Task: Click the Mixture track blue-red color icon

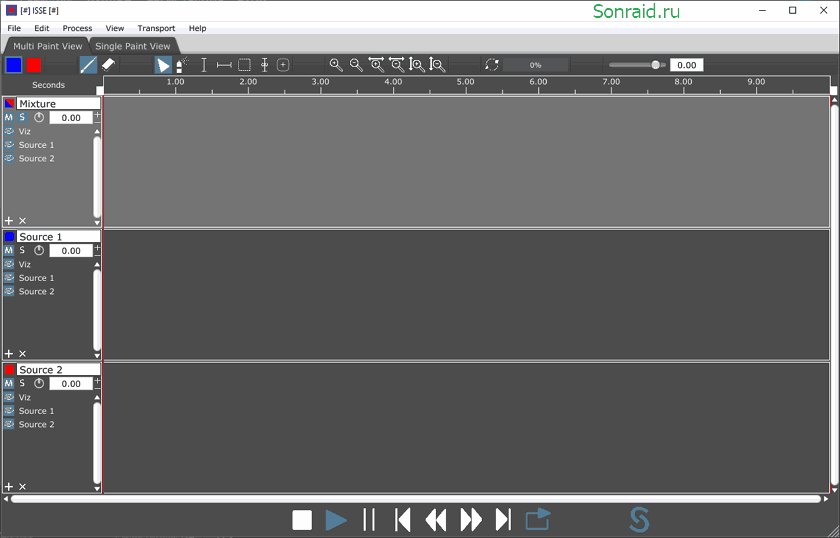Action: point(9,103)
